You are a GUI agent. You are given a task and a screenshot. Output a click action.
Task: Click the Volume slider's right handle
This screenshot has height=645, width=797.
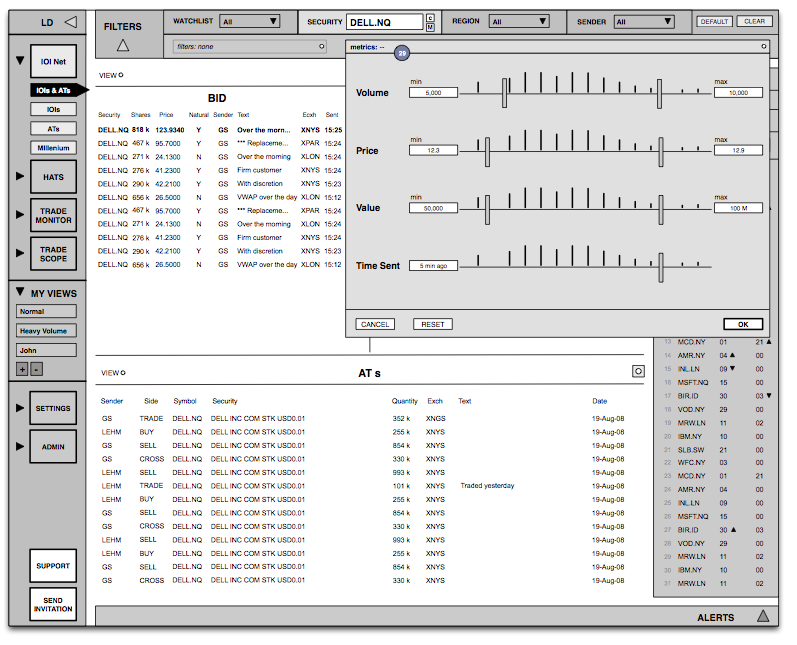[659, 94]
